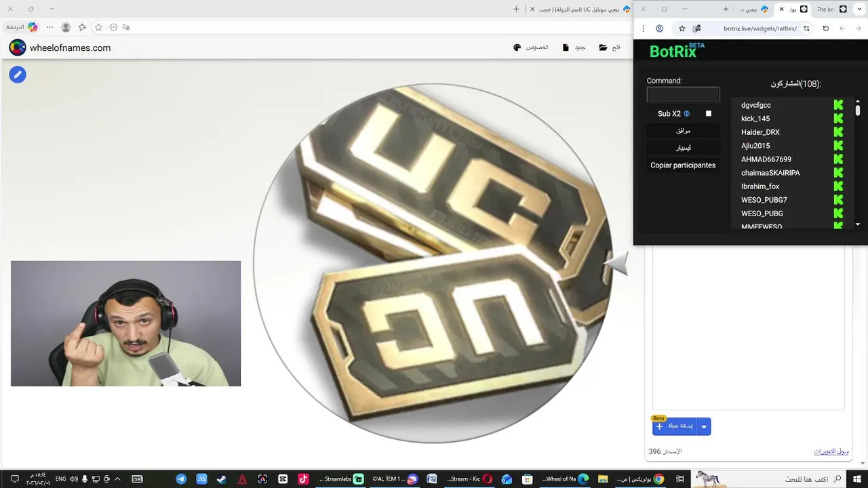
Task: Click the ENG language indicator in system tray
Action: coord(60,479)
